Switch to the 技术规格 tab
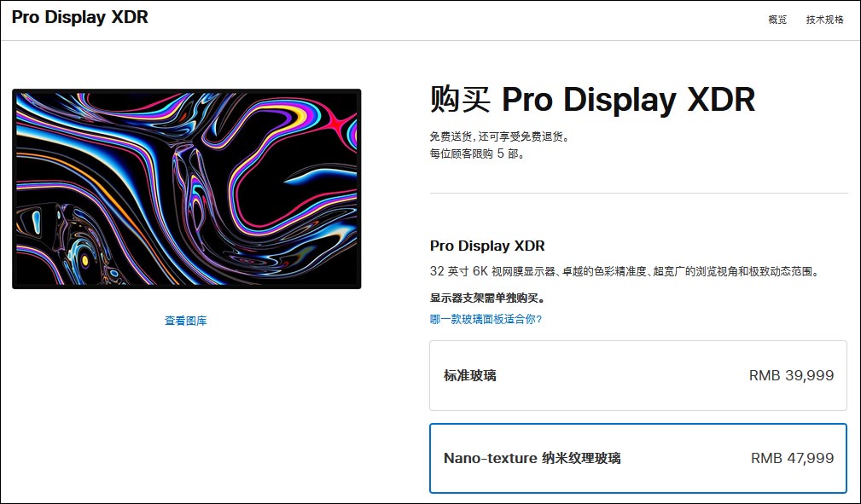Image resolution: width=861 pixels, height=504 pixels. [824, 20]
